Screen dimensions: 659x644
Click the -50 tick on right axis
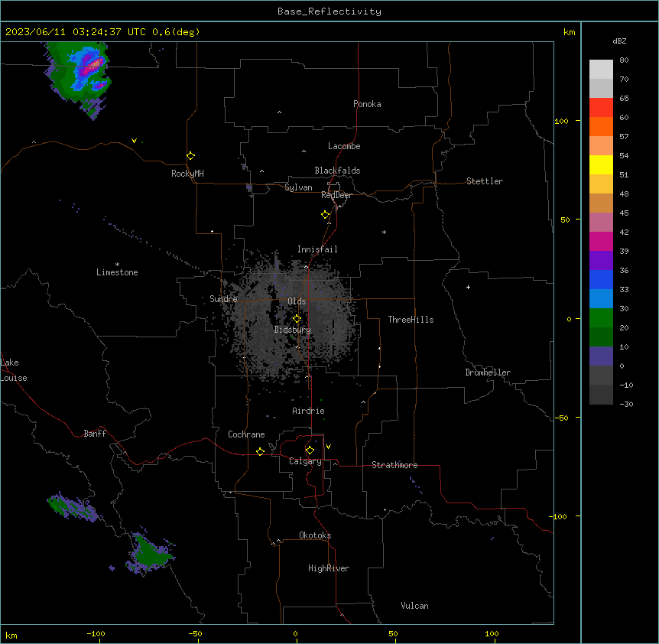coord(561,418)
